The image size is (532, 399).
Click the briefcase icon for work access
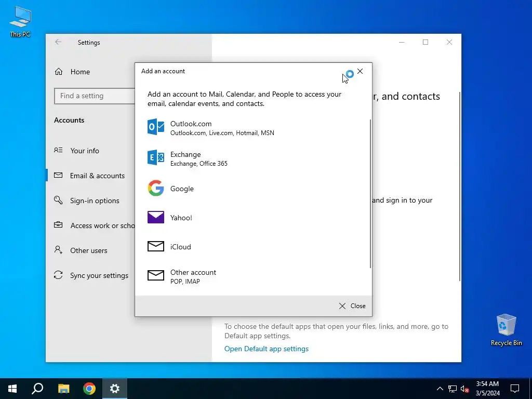(x=58, y=225)
